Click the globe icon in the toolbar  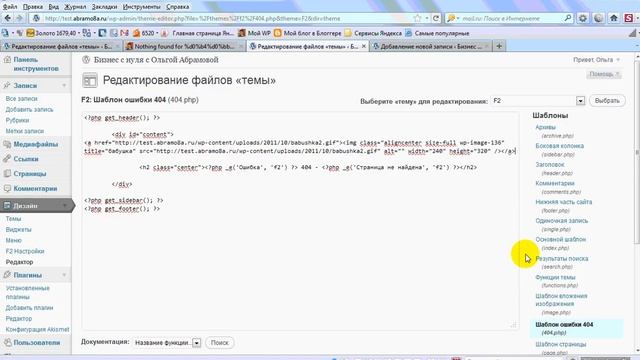pyautogui.click(x=598, y=18)
